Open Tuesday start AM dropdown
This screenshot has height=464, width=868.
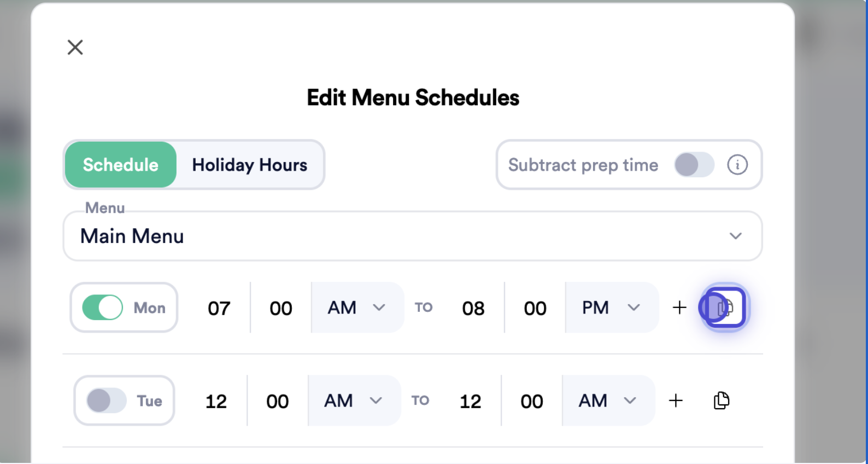click(x=354, y=401)
